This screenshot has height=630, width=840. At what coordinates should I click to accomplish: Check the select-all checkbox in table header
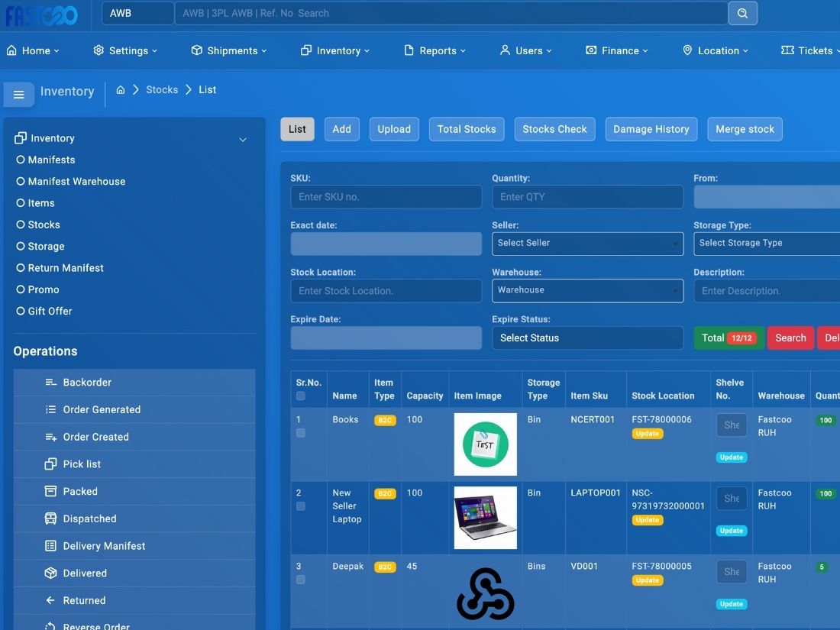point(301,396)
